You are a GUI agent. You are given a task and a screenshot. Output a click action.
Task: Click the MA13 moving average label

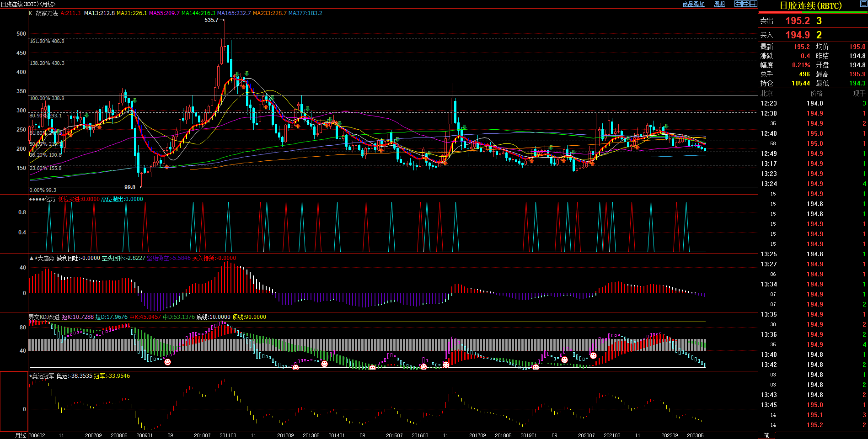pyautogui.click(x=99, y=13)
